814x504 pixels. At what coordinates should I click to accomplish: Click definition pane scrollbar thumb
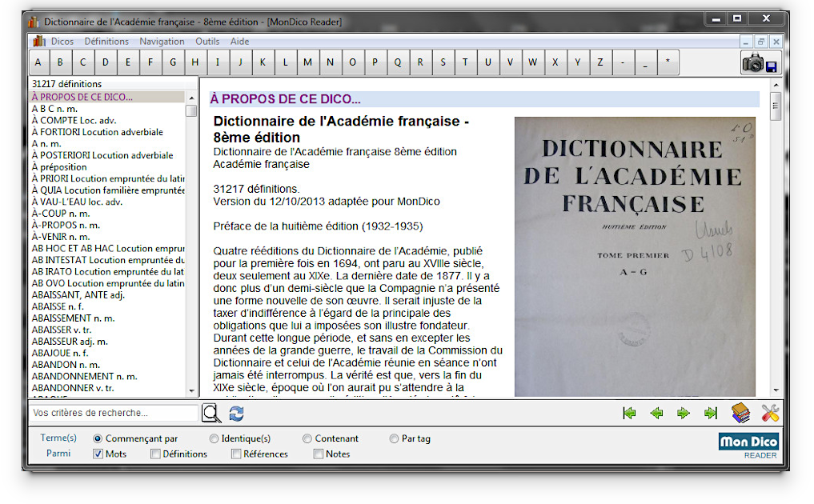(x=776, y=106)
